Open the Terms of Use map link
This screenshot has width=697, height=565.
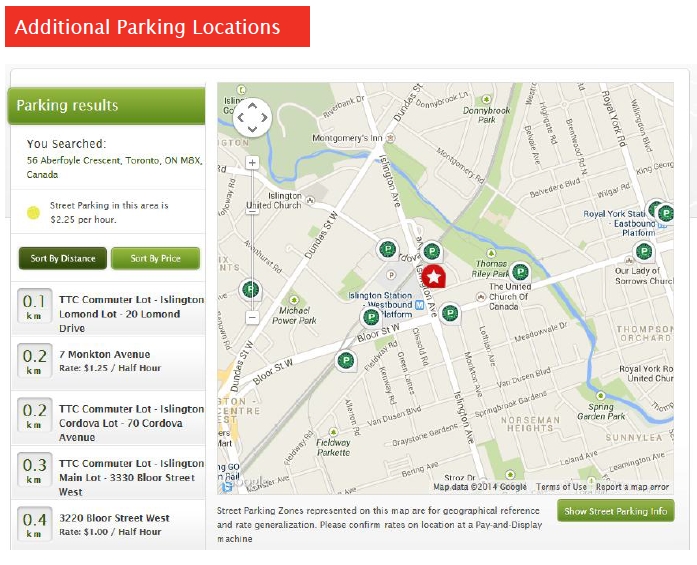tap(561, 487)
